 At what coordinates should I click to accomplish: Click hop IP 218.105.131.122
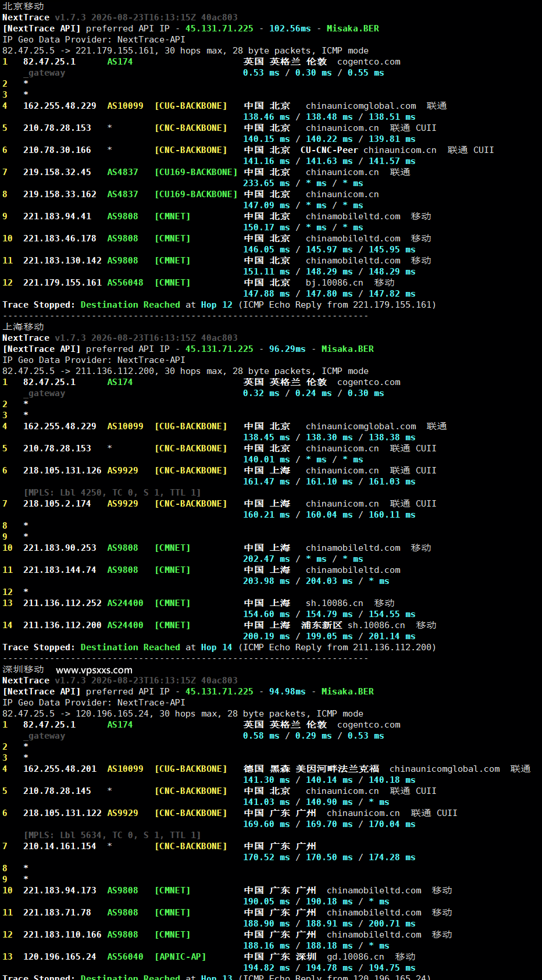coord(62,813)
